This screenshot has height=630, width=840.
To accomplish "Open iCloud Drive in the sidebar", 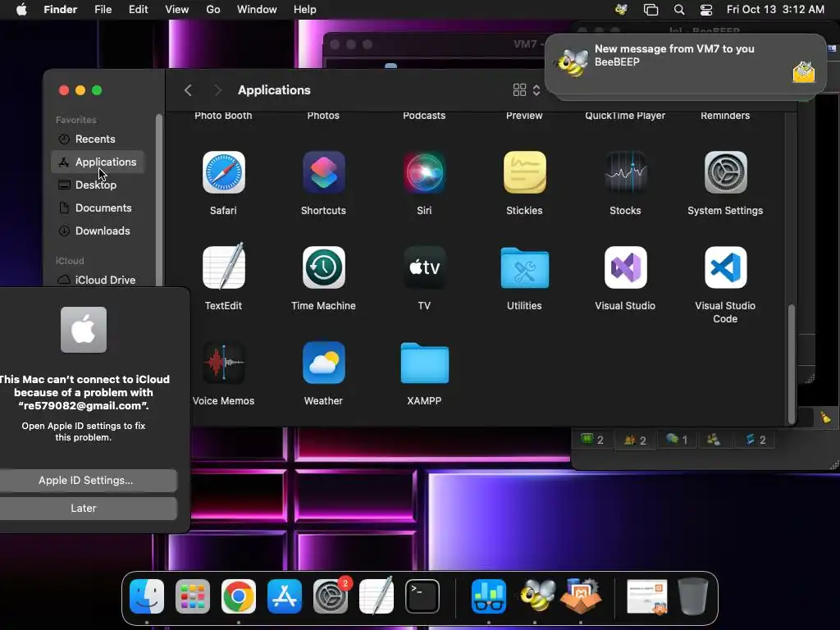I will click(97, 280).
